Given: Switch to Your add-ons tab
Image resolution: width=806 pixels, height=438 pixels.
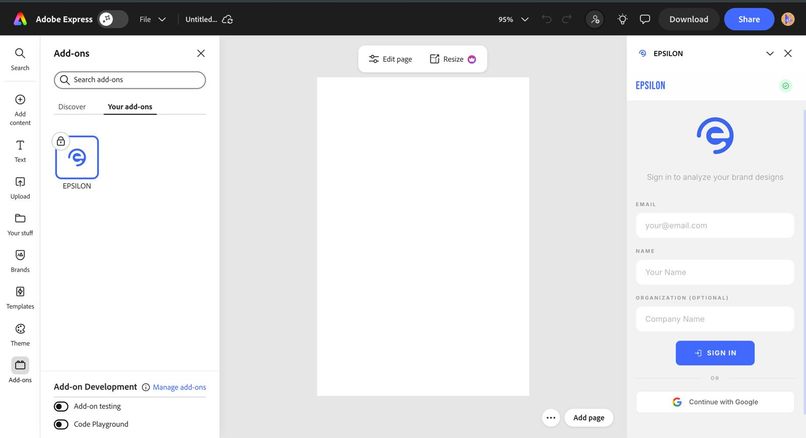Looking at the screenshot, I should [130, 106].
